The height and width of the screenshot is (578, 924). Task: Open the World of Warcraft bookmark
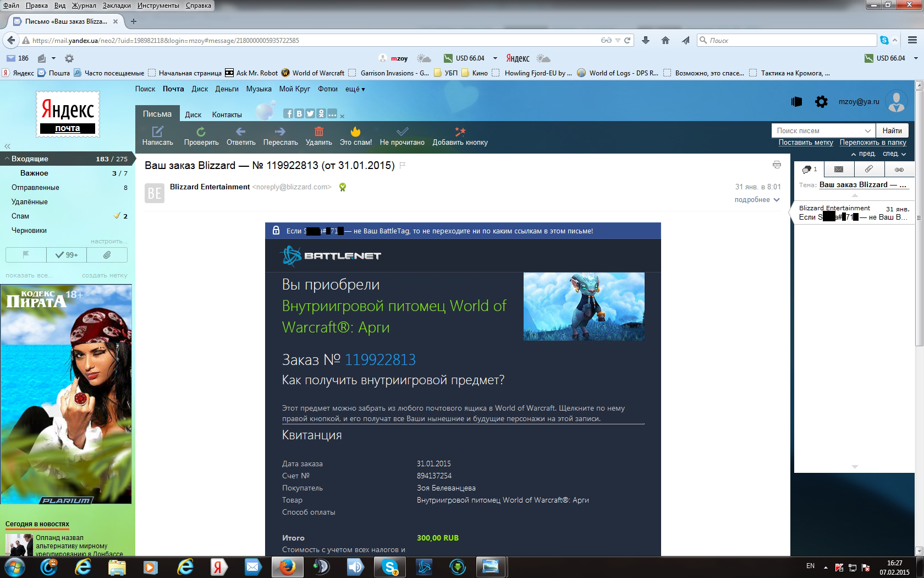tap(312, 73)
